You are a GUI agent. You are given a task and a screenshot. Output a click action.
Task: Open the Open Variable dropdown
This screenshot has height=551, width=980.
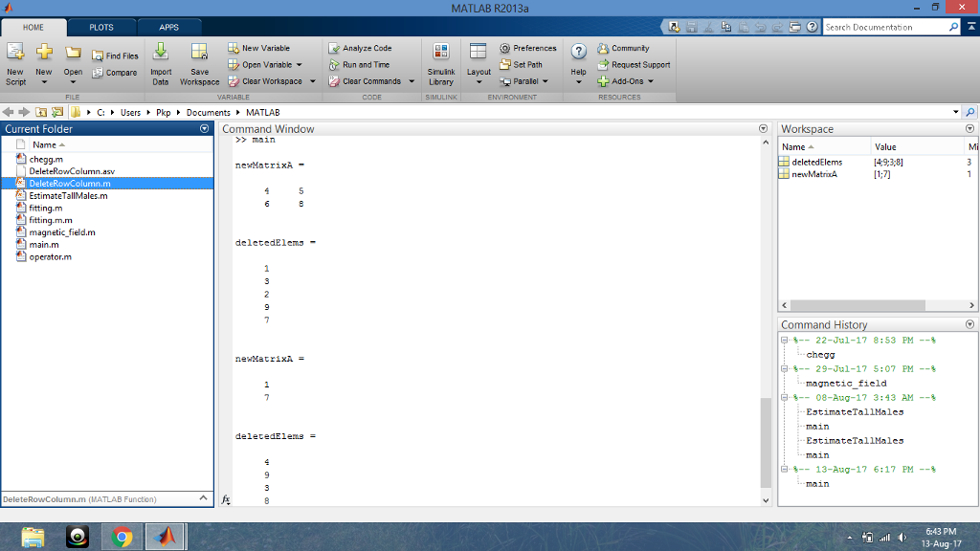300,65
